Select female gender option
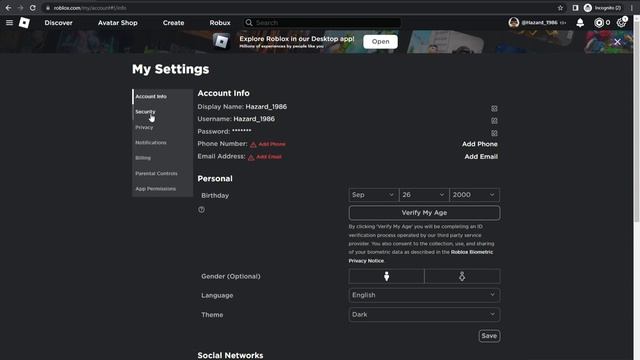640x360 pixels. pyautogui.click(x=462, y=276)
